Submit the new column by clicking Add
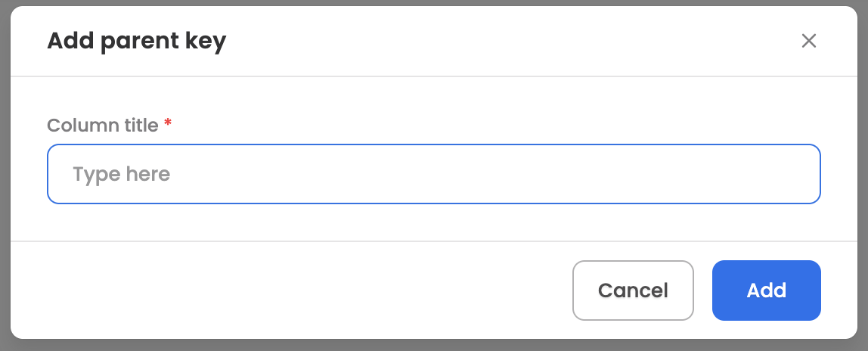 point(766,290)
